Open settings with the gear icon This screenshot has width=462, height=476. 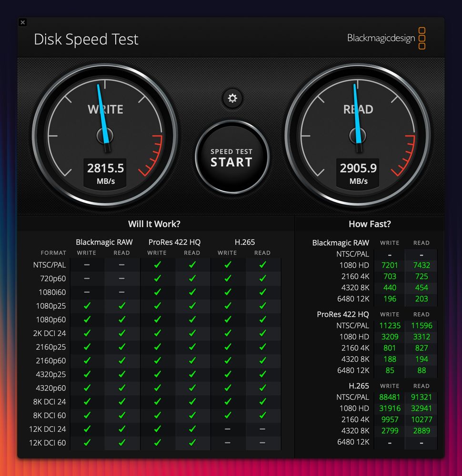click(x=232, y=98)
